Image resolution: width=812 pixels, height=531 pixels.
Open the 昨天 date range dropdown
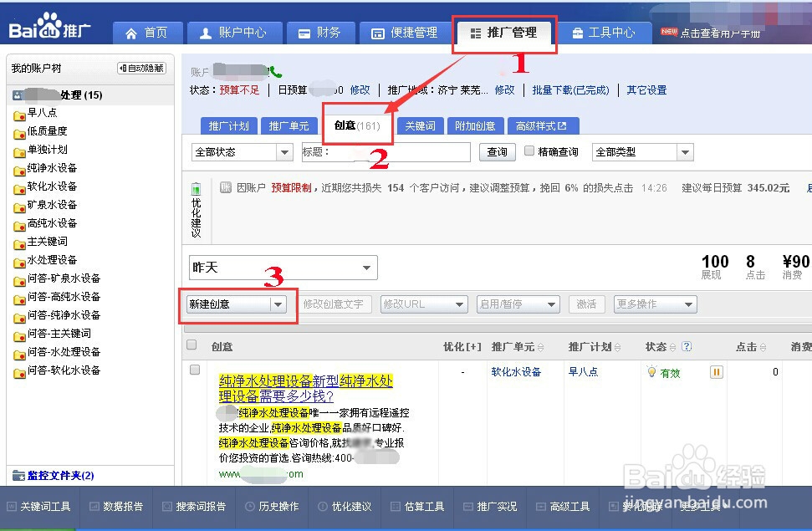[283, 268]
